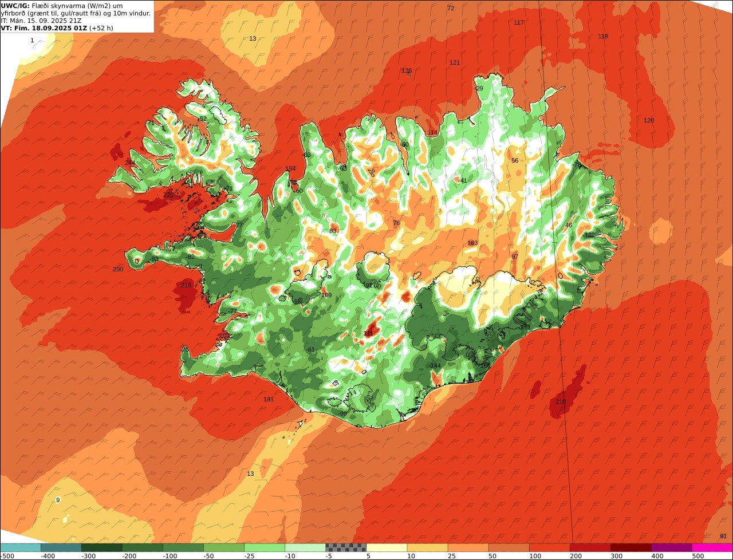Click the '52' value in the Westfjords

pyautogui.click(x=203, y=119)
